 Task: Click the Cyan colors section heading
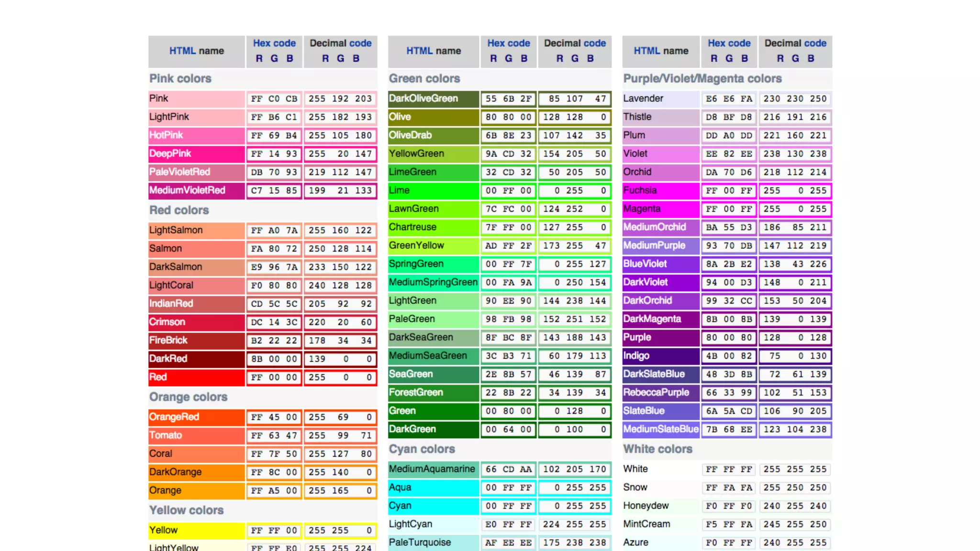[x=422, y=449]
